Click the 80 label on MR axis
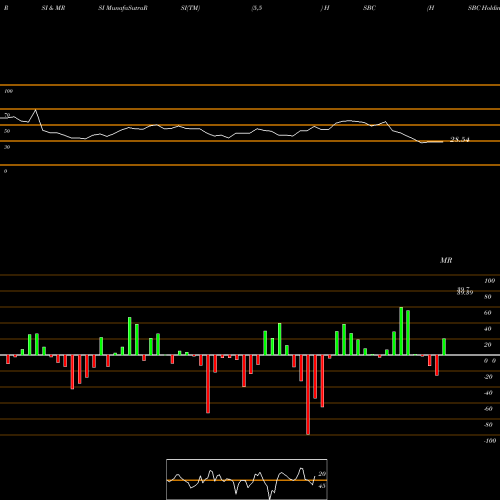This screenshot has width=500, height=500. click(x=487, y=297)
